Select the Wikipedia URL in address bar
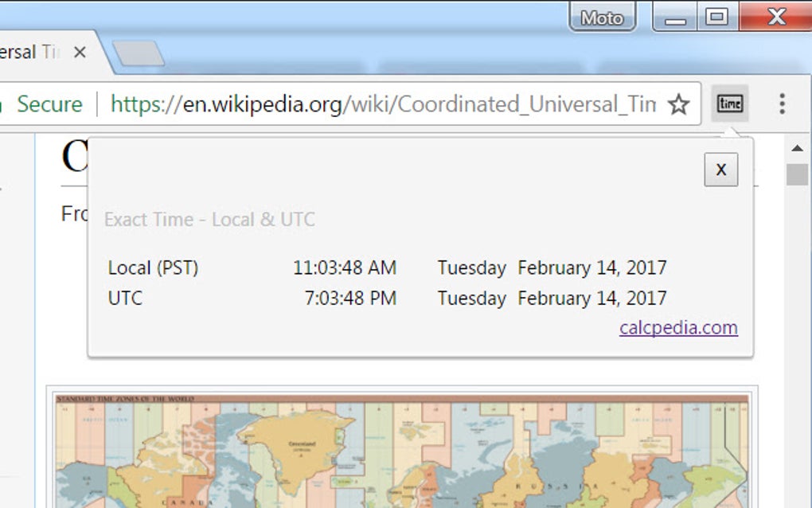812x508 pixels. pyautogui.click(x=382, y=104)
